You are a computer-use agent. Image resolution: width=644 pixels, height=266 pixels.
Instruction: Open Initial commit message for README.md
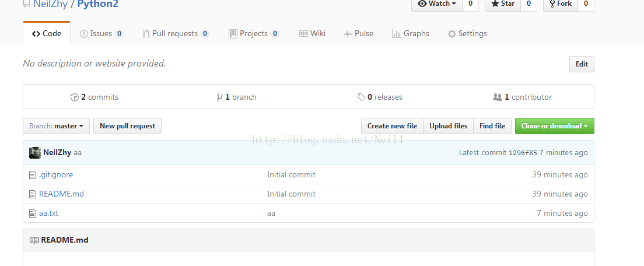[291, 194]
